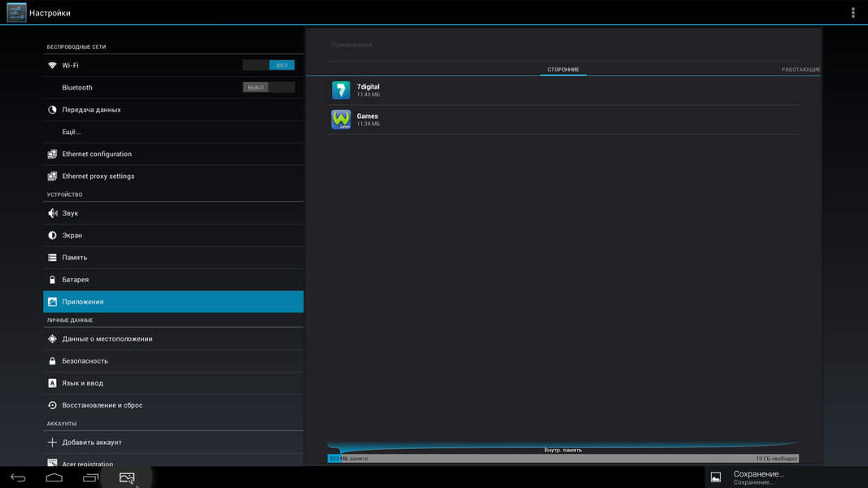Click the internal memory usage bar
This screenshot has height=488, width=868.
(563, 458)
